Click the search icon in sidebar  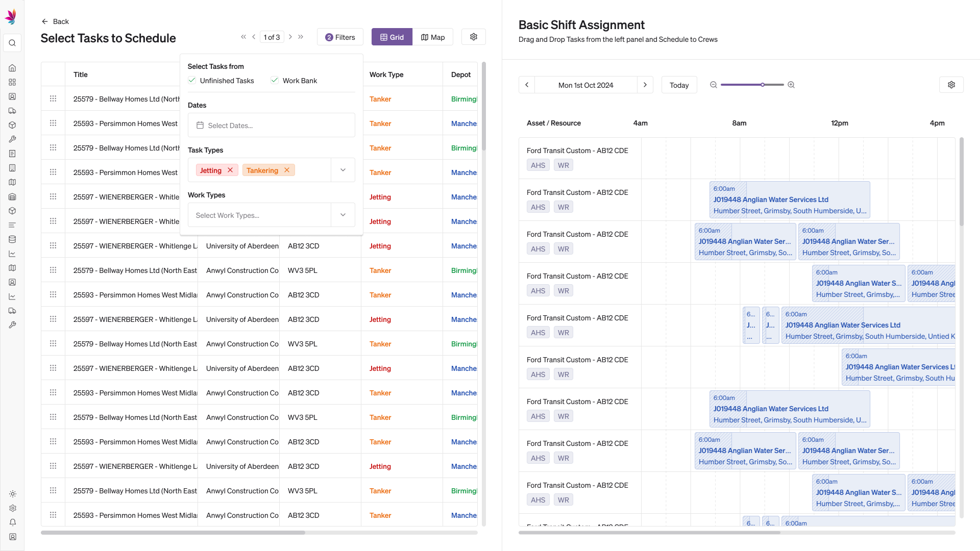[x=12, y=43]
